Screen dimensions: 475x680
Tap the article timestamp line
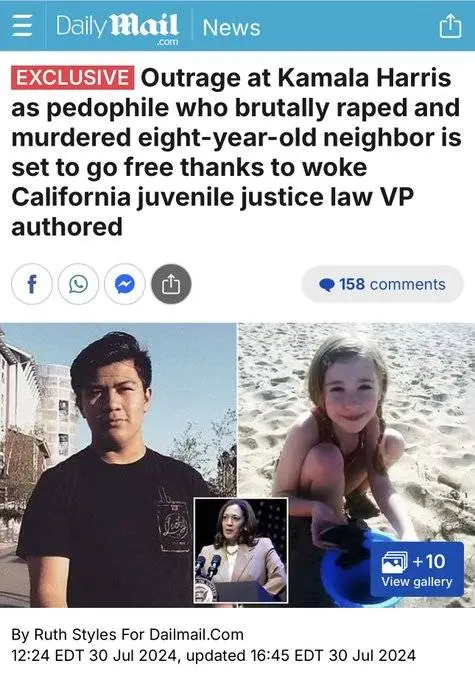click(213, 655)
